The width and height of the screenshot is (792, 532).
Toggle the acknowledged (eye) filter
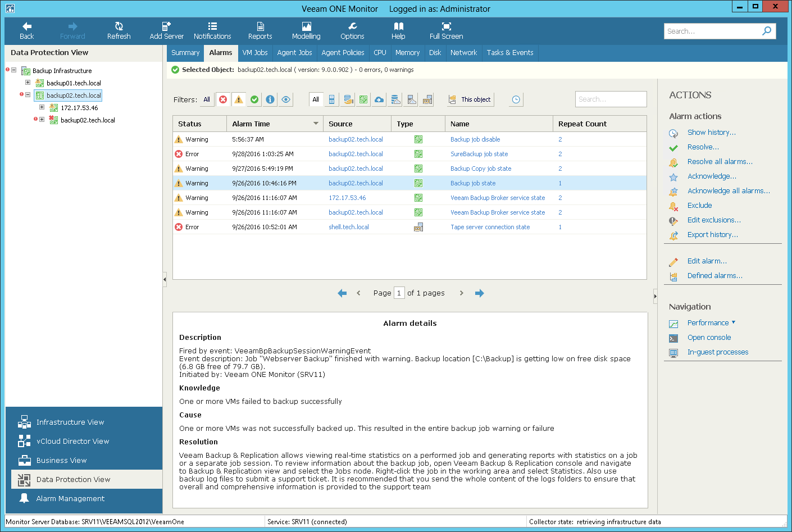click(x=286, y=99)
